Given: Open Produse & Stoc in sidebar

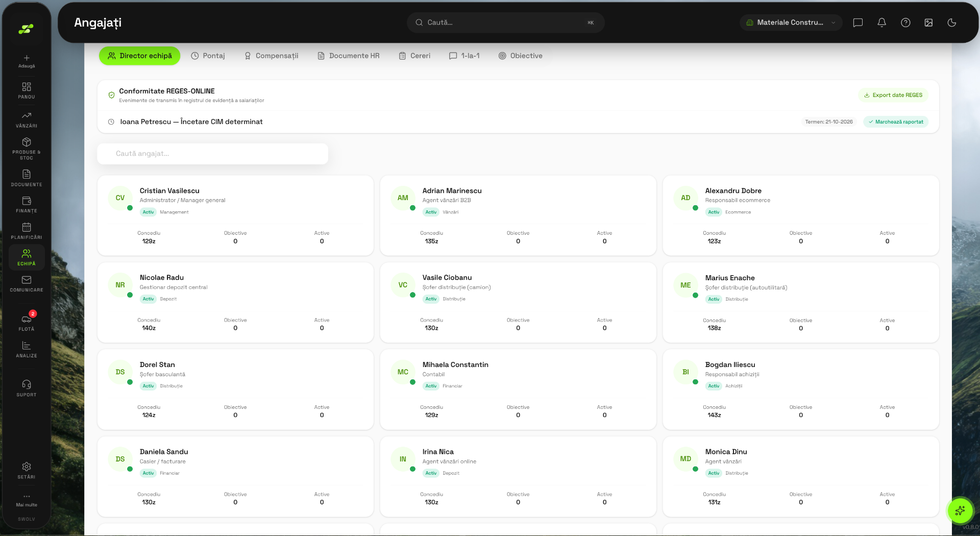Looking at the screenshot, I should click(27, 149).
